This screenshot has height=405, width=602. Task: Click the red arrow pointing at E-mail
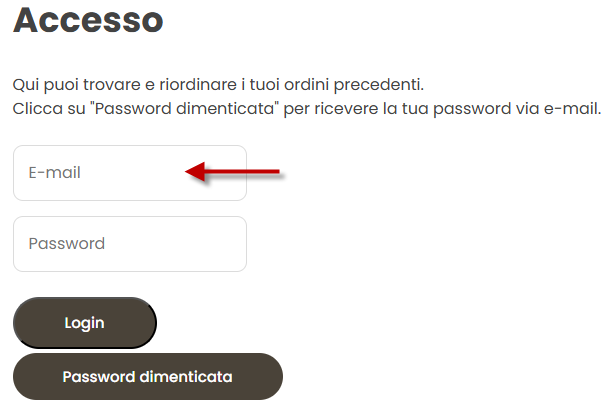pos(233,172)
